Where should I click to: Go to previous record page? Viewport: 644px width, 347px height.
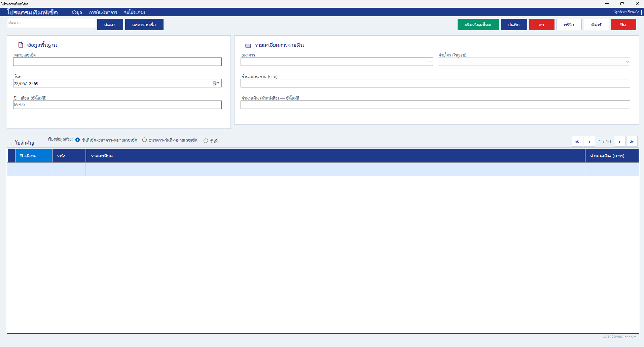click(x=589, y=142)
